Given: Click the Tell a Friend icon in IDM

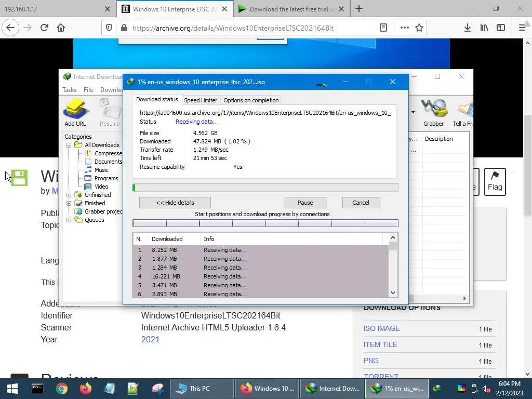Looking at the screenshot, I should pyautogui.click(x=463, y=113).
